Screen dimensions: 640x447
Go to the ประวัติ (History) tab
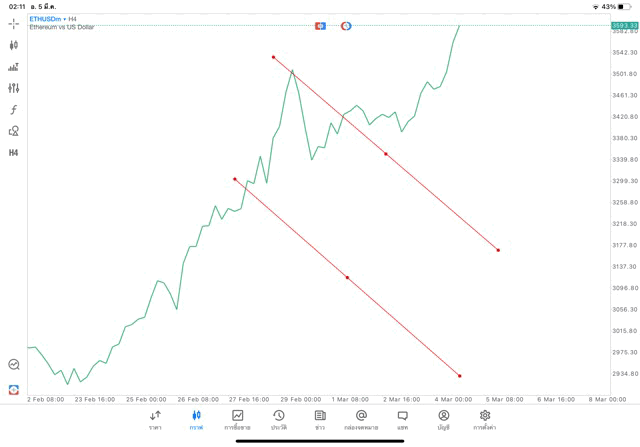(x=279, y=419)
